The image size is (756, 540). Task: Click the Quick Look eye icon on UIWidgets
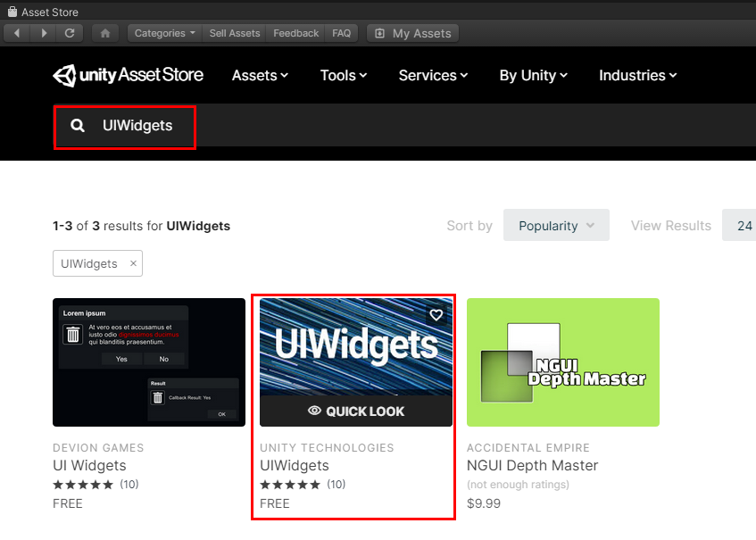coord(314,411)
